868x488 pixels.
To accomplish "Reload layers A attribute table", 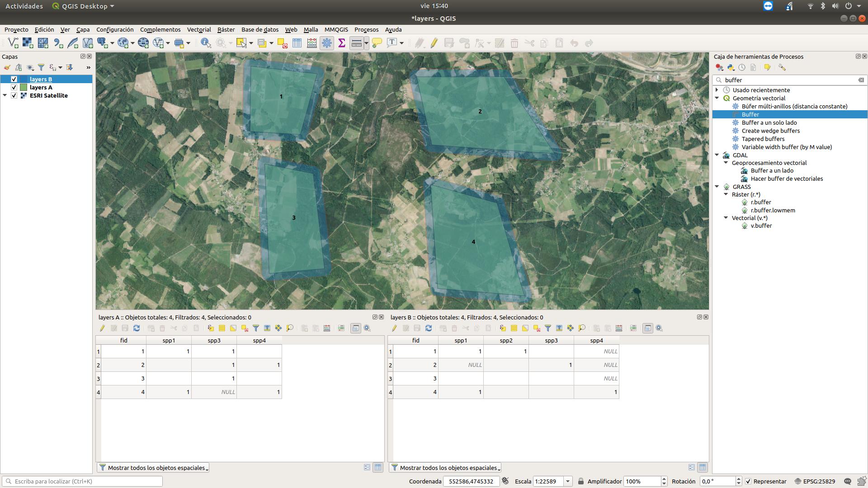I will coord(137,328).
